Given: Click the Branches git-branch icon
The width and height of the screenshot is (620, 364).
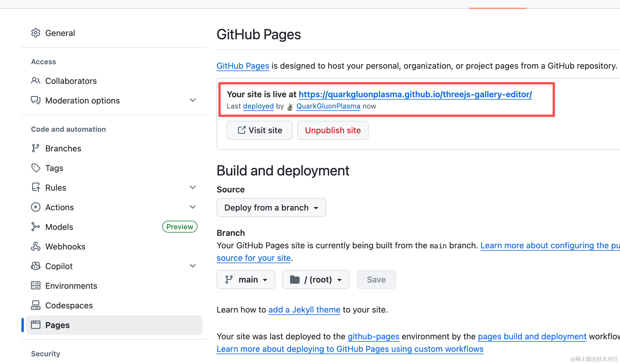Looking at the screenshot, I should click(x=36, y=148).
